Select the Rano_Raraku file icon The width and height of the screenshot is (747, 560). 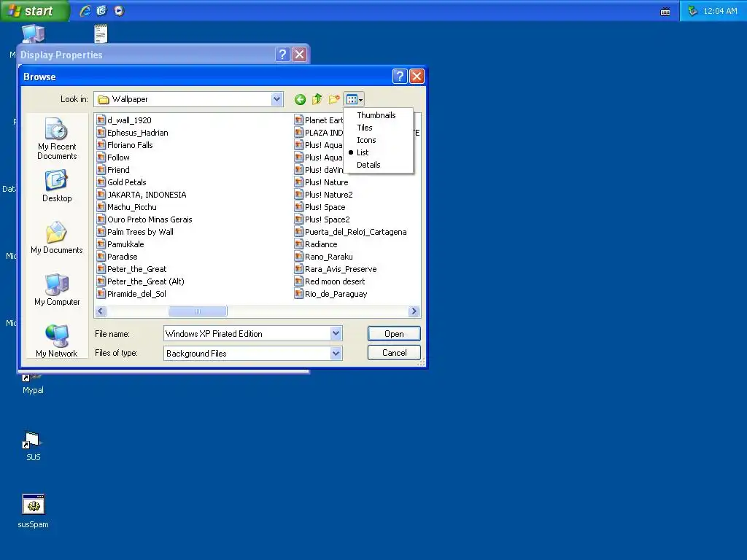[298, 256]
